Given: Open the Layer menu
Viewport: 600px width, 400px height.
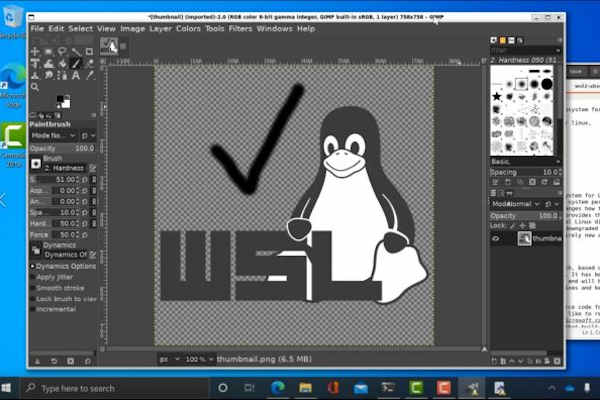Looking at the screenshot, I should point(160,29).
